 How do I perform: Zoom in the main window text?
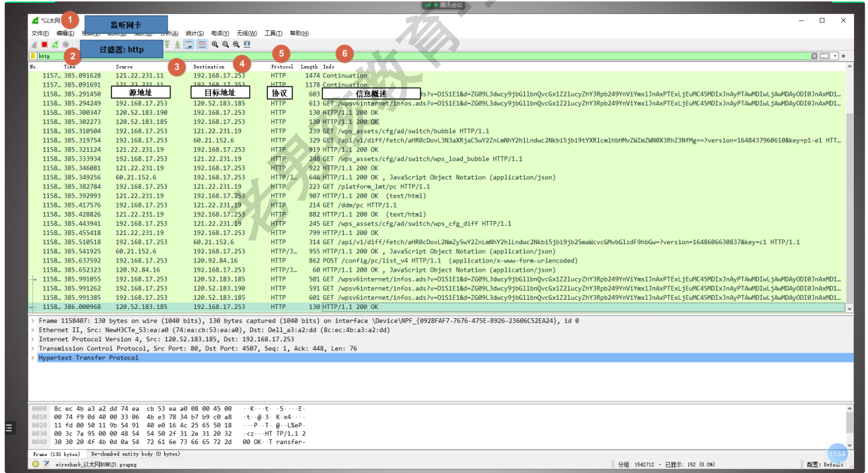[x=215, y=44]
